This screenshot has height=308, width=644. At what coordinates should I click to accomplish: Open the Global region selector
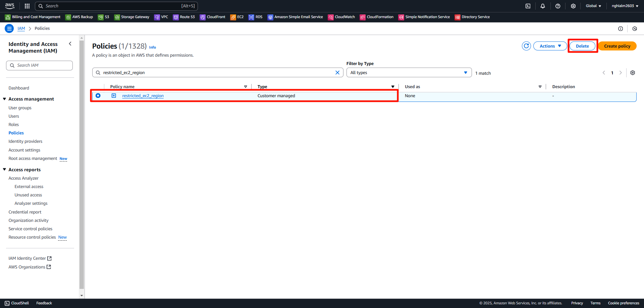593,6
